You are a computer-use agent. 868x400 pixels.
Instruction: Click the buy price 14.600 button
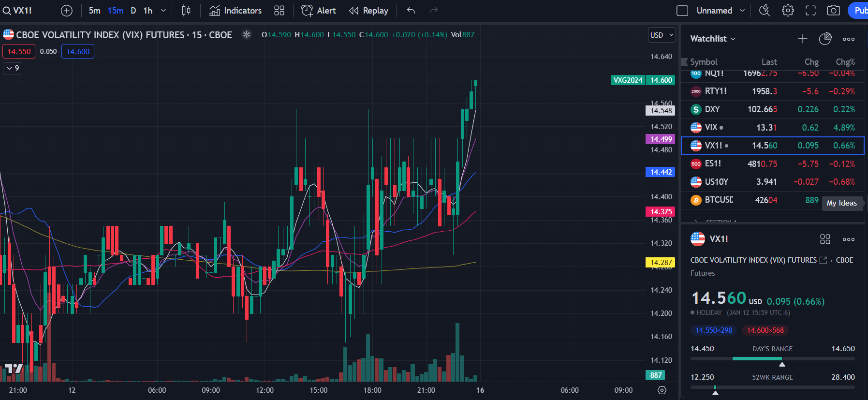click(x=78, y=51)
